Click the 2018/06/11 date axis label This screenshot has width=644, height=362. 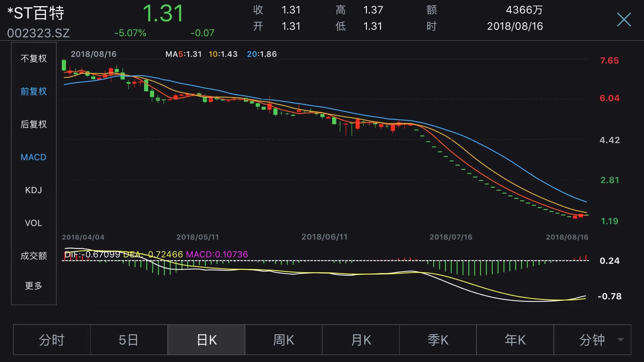tap(324, 237)
